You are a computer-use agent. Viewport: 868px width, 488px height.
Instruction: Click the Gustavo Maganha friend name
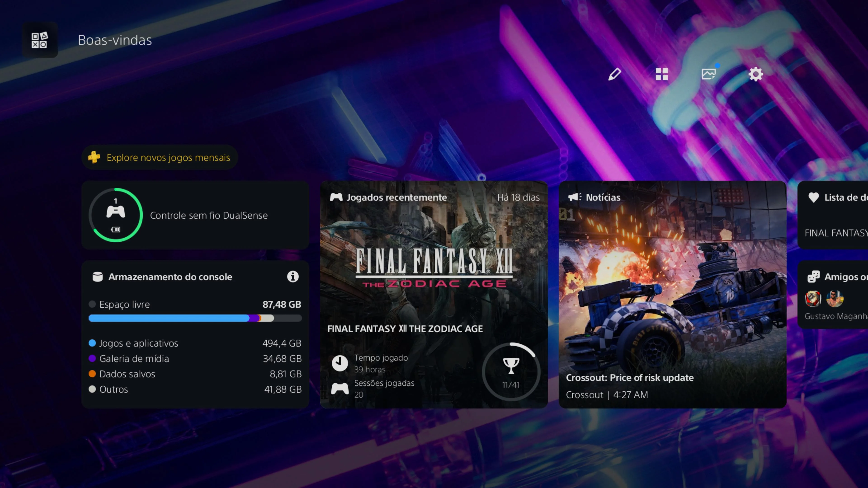[x=836, y=316]
